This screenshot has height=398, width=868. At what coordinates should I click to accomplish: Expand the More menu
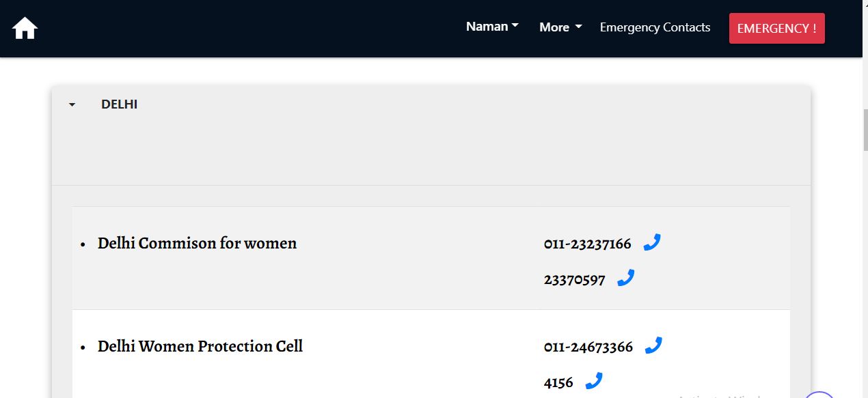(559, 27)
